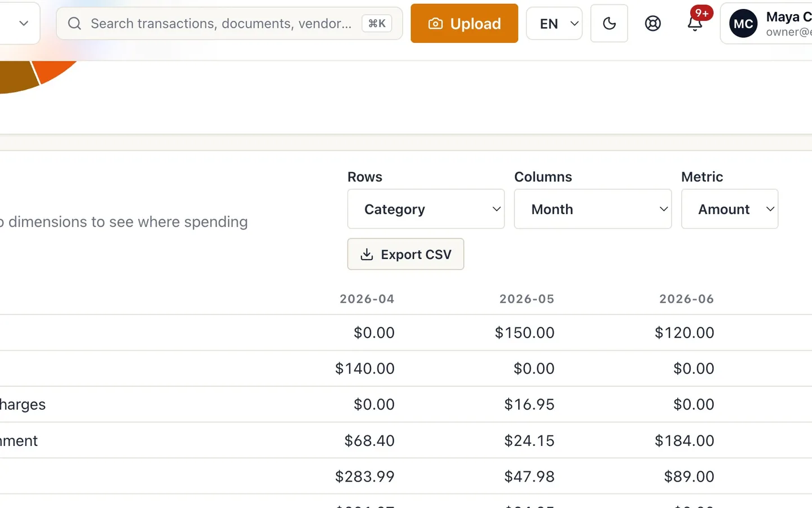
Task: Click the Rows label
Action: pos(365,177)
